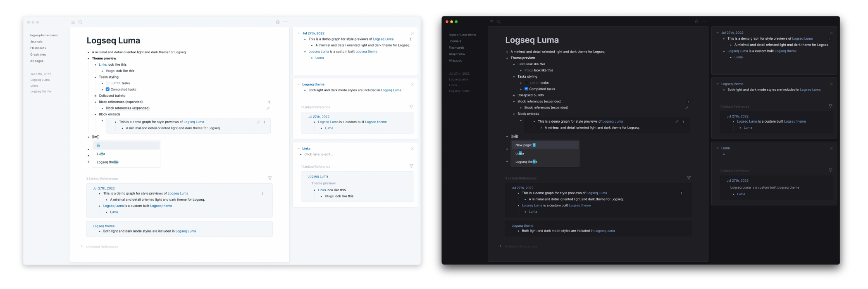Select Luma autocomplete suggestion, light window
The image size is (868, 289).
[x=126, y=154]
